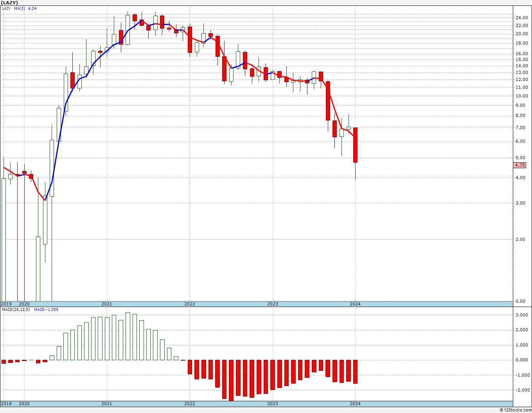Click 2021 on the price chart time axis
Viewport: 532px width, 413px height.
click(107, 304)
